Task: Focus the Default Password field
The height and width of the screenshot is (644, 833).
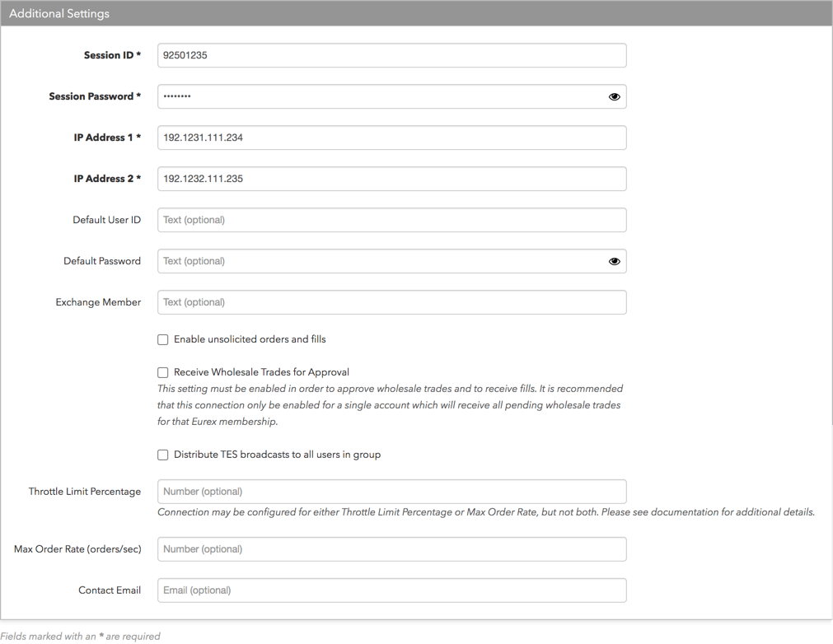Action: (x=392, y=261)
